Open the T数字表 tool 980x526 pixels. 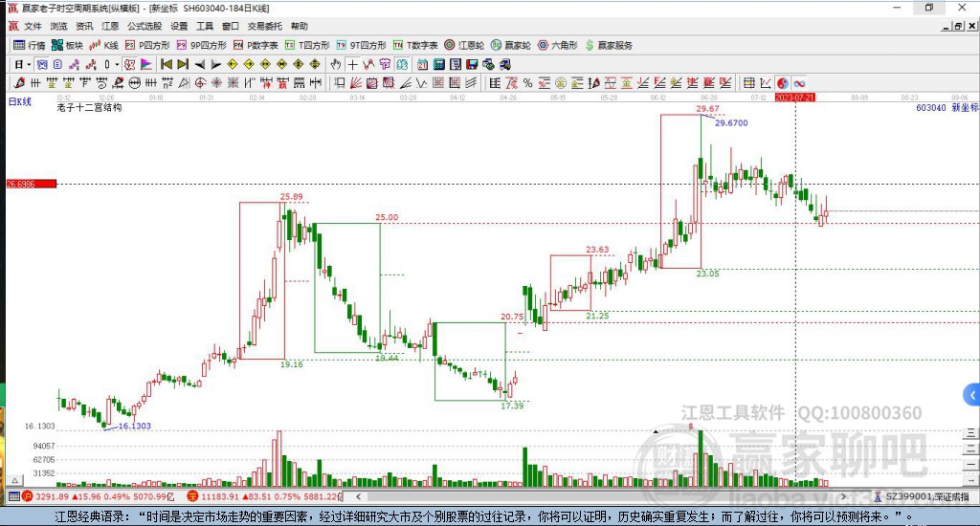(415, 45)
